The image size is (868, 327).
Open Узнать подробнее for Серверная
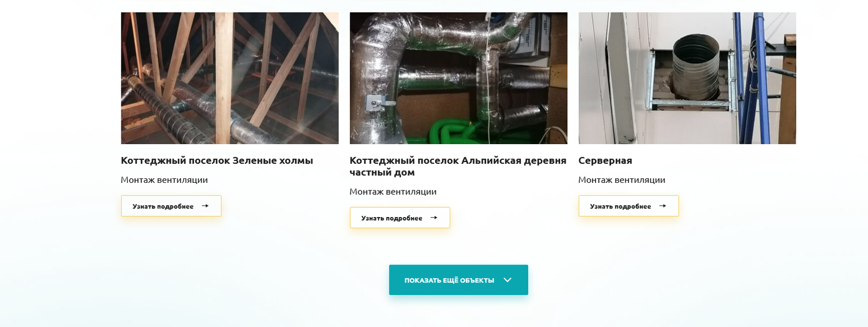[x=628, y=206]
